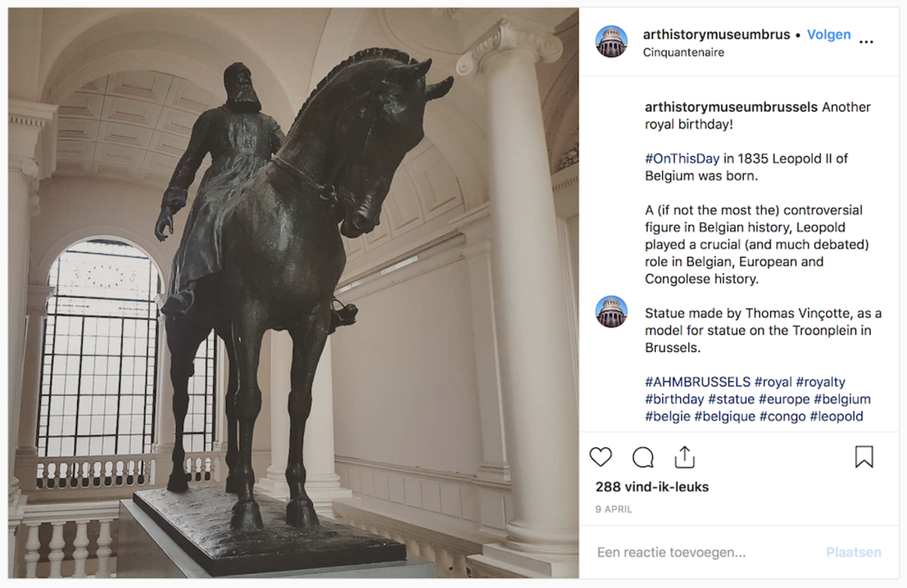Open arthistorymuseumbrus username in header
Screen dimensions: 907x588
pos(717,35)
